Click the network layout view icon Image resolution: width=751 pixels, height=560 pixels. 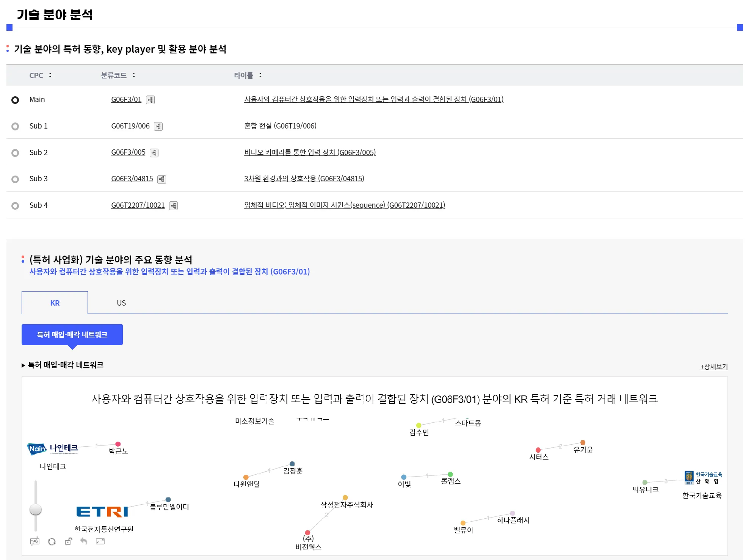coord(34,541)
